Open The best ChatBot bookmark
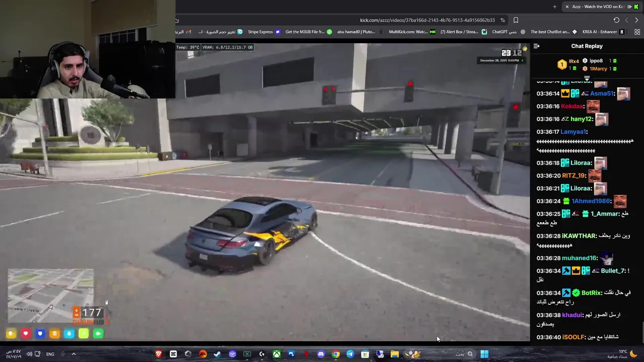The image size is (644, 362). 553,32
